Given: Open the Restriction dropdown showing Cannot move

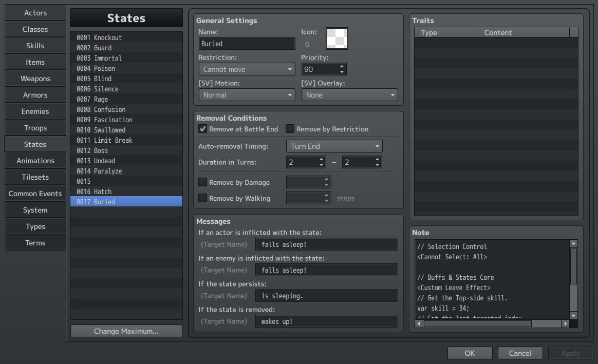Looking at the screenshot, I should pyautogui.click(x=247, y=69).
